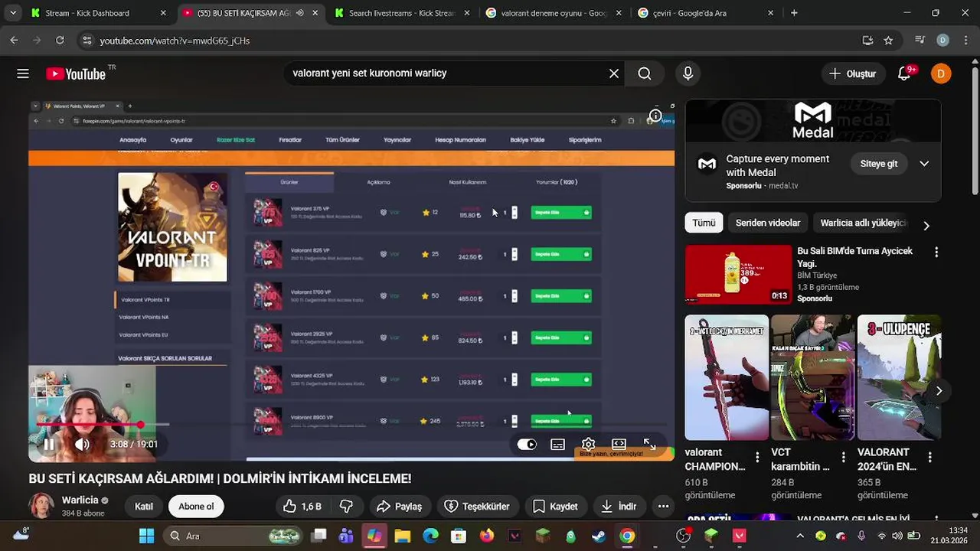The height and width of the screenshot is (551, 980).
Task: Mute the video with the speaker icon
Action: coord(82,444)
